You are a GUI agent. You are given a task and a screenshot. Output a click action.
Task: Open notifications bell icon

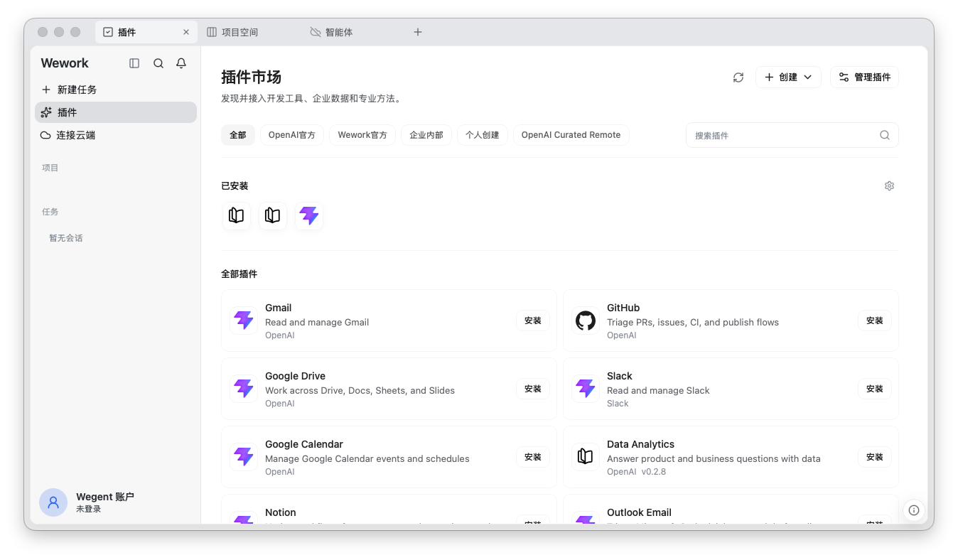tap(181, 63)
